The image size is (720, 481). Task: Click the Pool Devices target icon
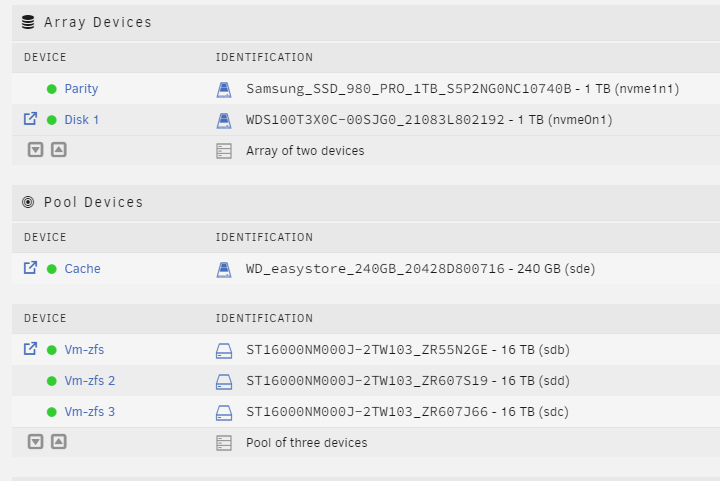28,202
